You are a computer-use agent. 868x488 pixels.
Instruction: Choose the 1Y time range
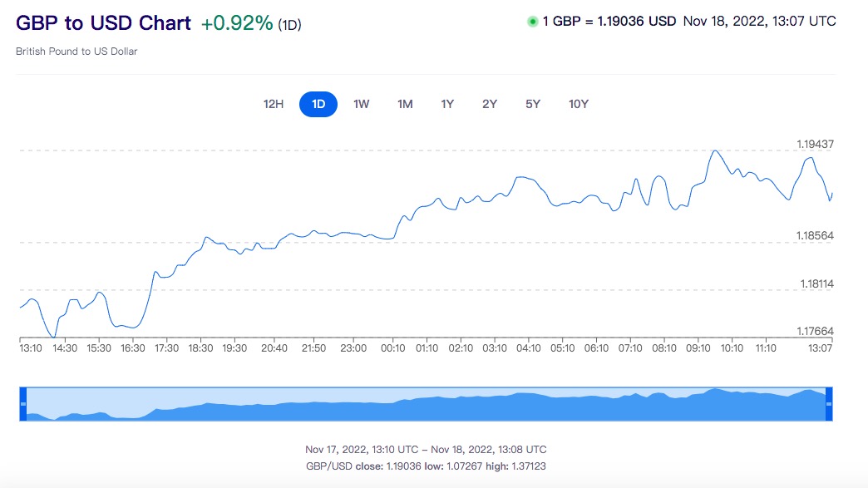[447, 104]
